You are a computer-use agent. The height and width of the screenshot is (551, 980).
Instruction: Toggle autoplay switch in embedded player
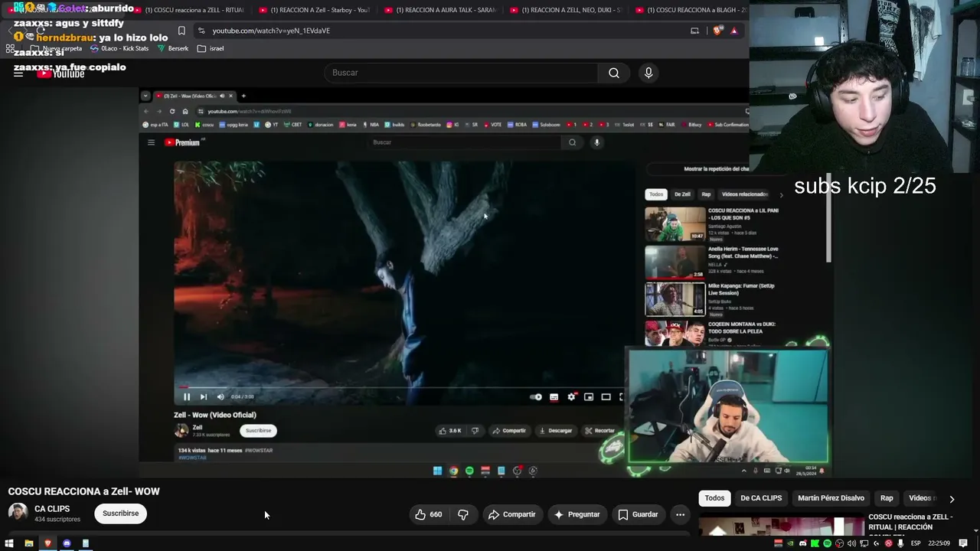point(536,396)
